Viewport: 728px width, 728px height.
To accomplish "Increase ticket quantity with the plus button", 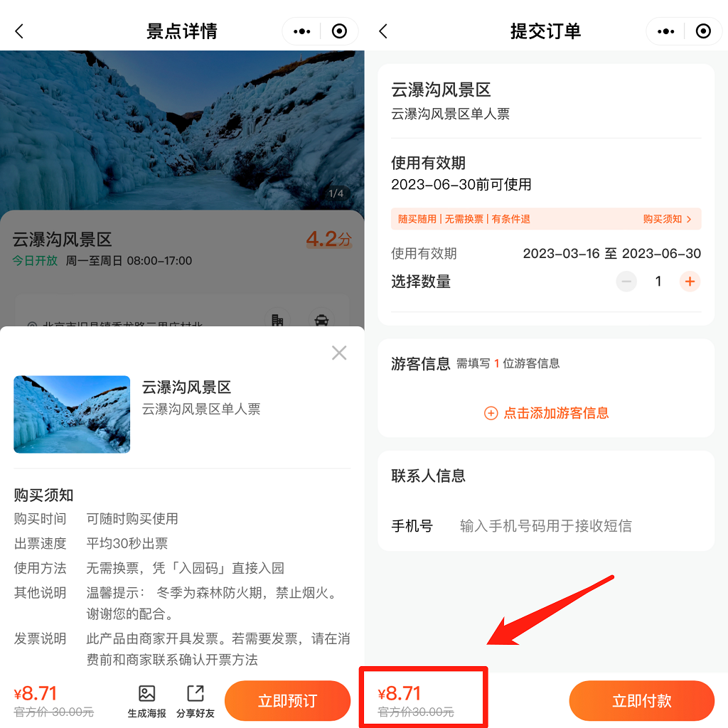I will (x=690, y=282).
